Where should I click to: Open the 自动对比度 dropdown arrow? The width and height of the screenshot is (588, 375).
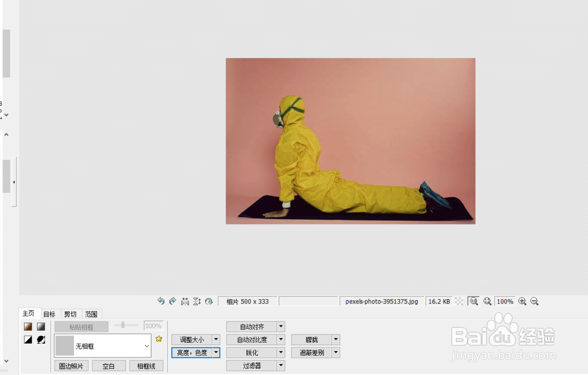coord(281,339)
